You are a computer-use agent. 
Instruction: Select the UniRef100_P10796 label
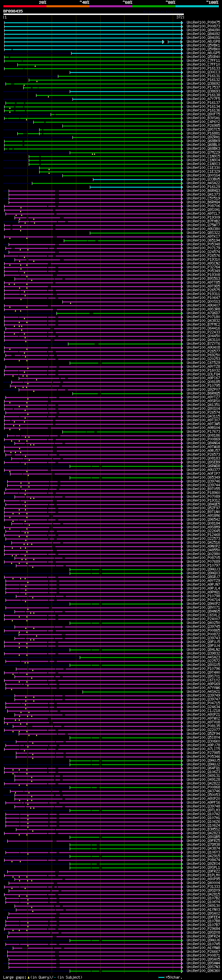(x=203, y=669)
